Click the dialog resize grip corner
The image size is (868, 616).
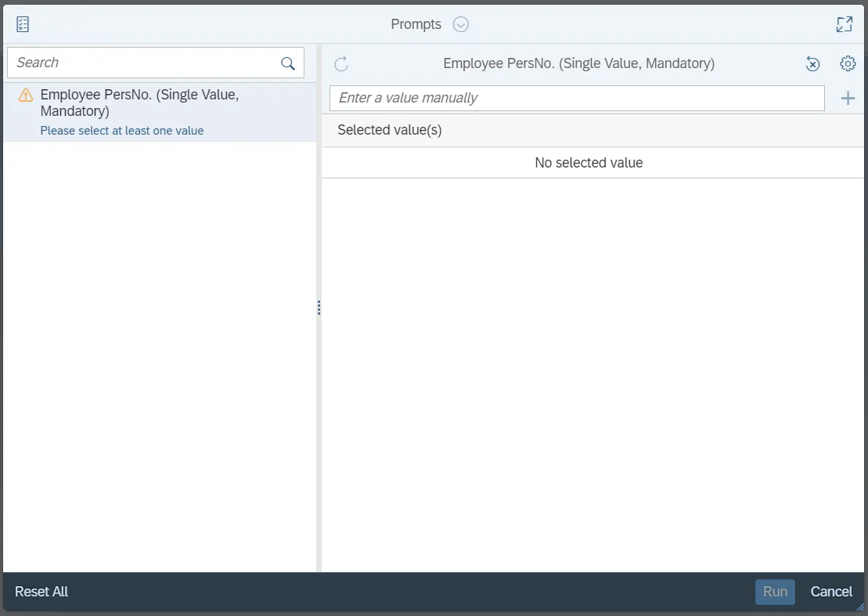tap(861, 608)
